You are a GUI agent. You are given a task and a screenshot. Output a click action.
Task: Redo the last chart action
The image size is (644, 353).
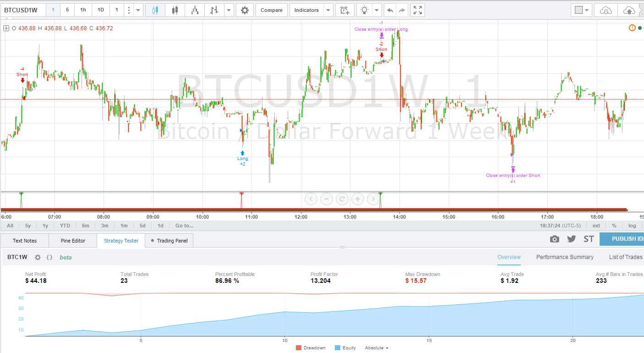pos(402,10)
